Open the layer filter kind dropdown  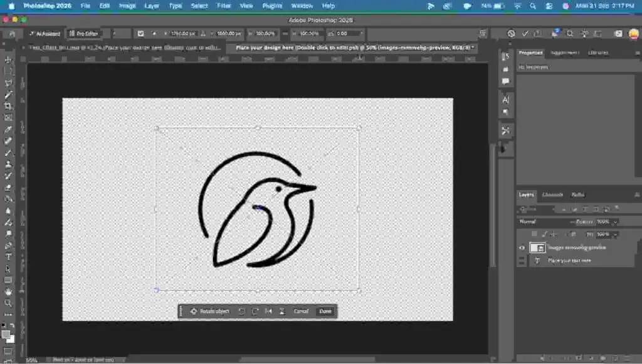(537, 209)
